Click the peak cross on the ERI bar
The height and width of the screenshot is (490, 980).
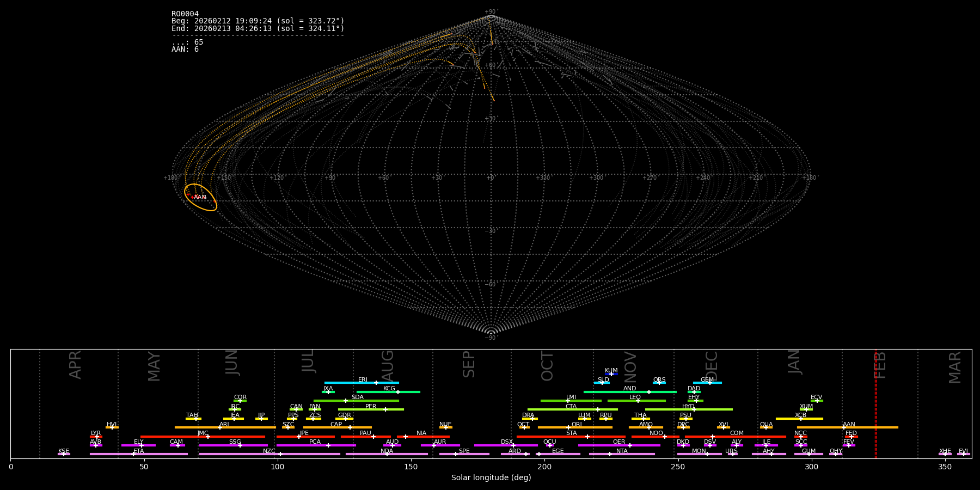376,383
